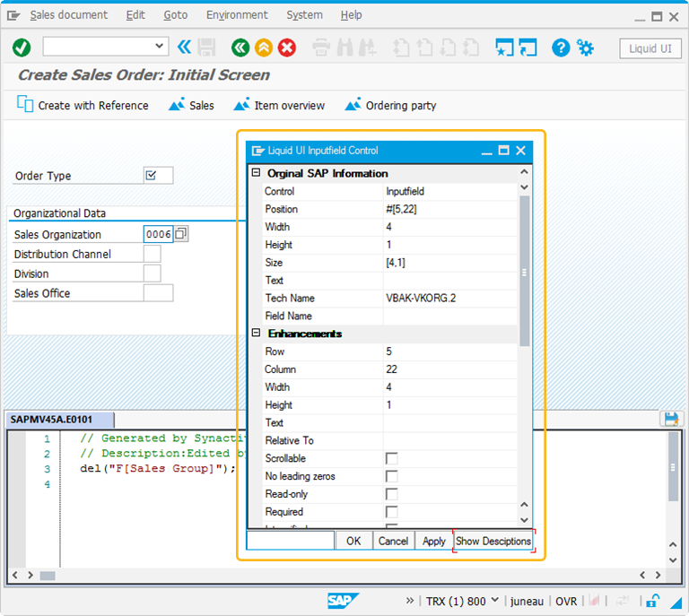
Task: Click the OVR indicator in status bar
Action: tap(566, 601)
